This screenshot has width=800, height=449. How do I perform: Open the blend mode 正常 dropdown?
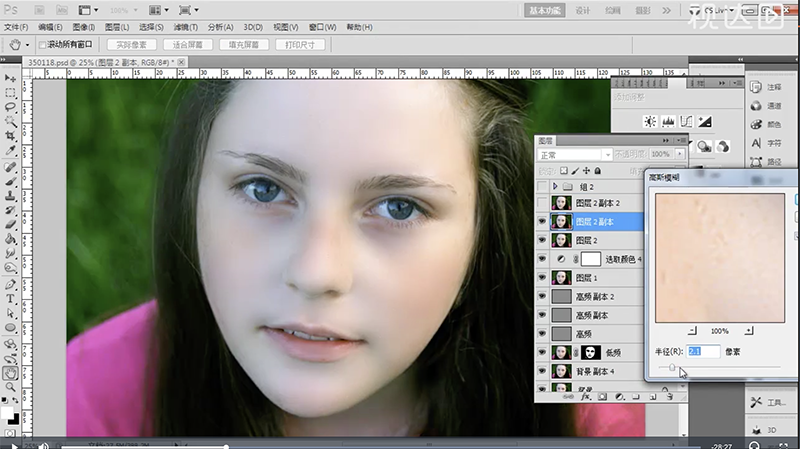[574, 155]
